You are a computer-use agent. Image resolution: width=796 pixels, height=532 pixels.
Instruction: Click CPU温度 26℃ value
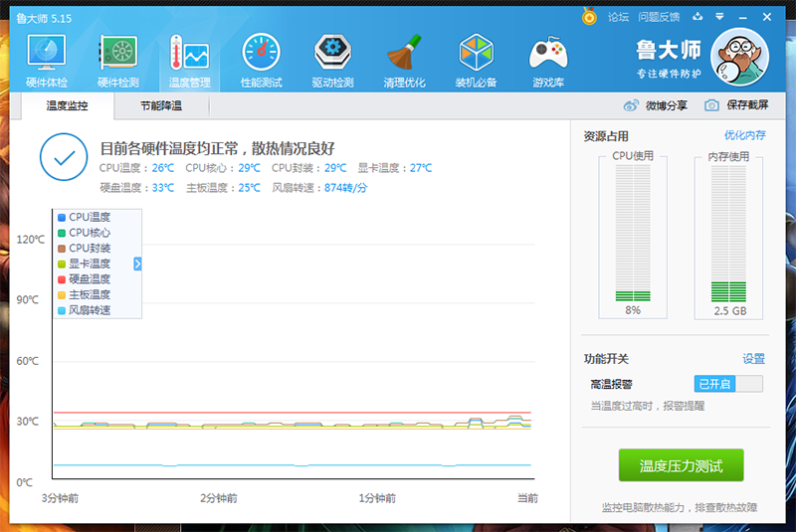pyautogui.click(x=163, y=168)
